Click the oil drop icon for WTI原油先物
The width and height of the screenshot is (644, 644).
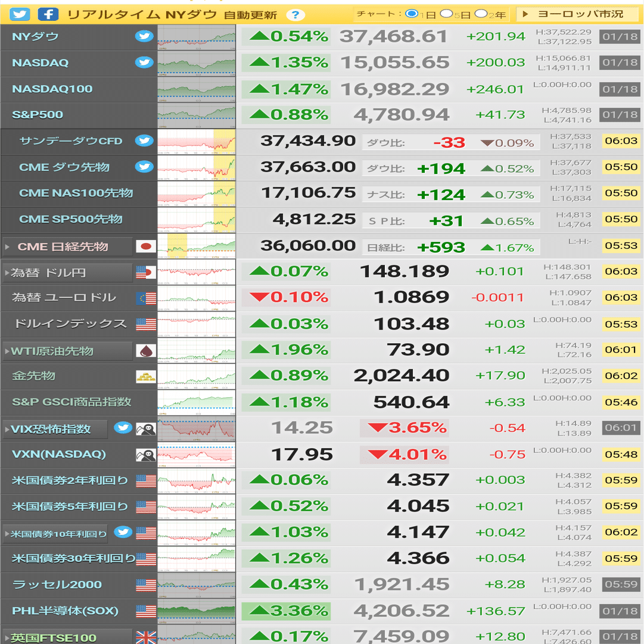click(146, 351)
